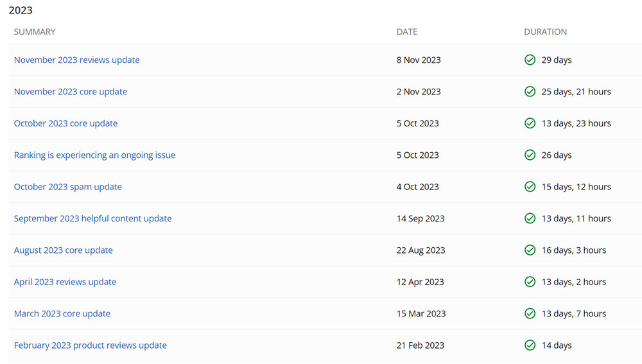The width and height of the screenshot is (642, 364).
Task: Open November 2023 core update link
Action: tap(71, 92)
